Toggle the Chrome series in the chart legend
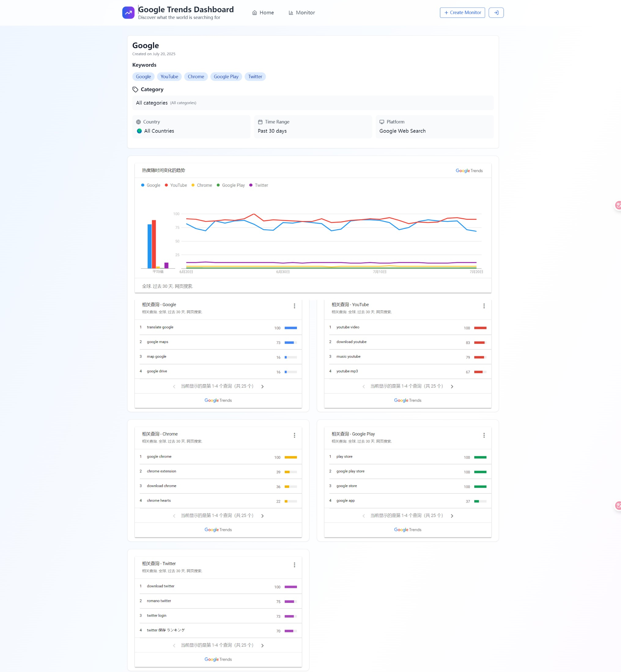The height and width of the screenshot is (672, 621). [x=201, y=185]
